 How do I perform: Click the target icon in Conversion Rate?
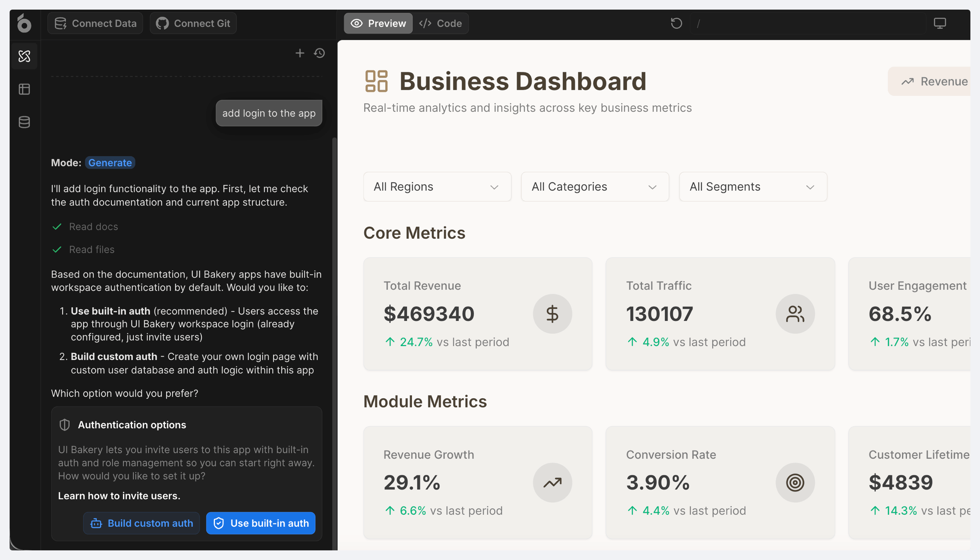pos(795,482)
